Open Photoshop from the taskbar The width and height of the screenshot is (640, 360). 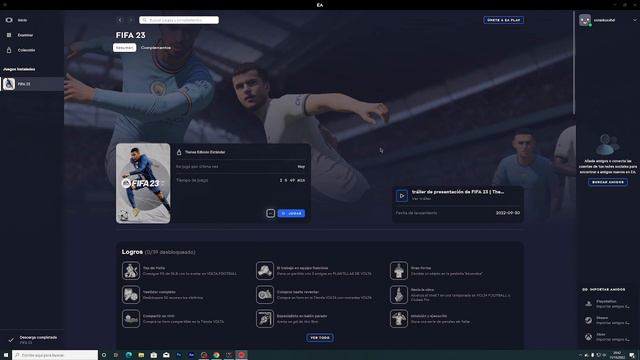coord(179,355)
